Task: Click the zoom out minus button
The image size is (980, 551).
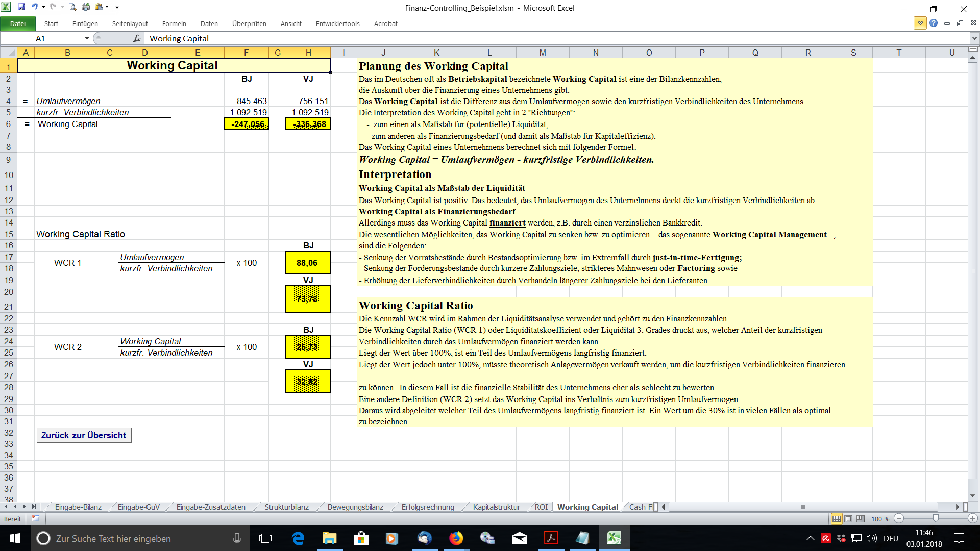Action: (x=899, y=519)
